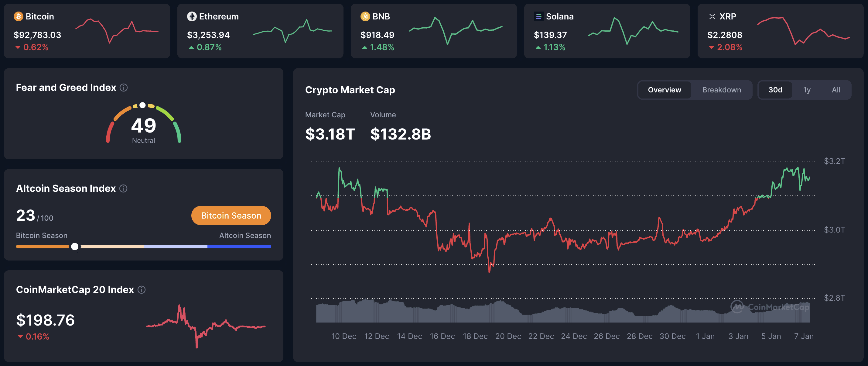Select the Ethereum coin icon
868x366 pixels.
click(192, 16)
